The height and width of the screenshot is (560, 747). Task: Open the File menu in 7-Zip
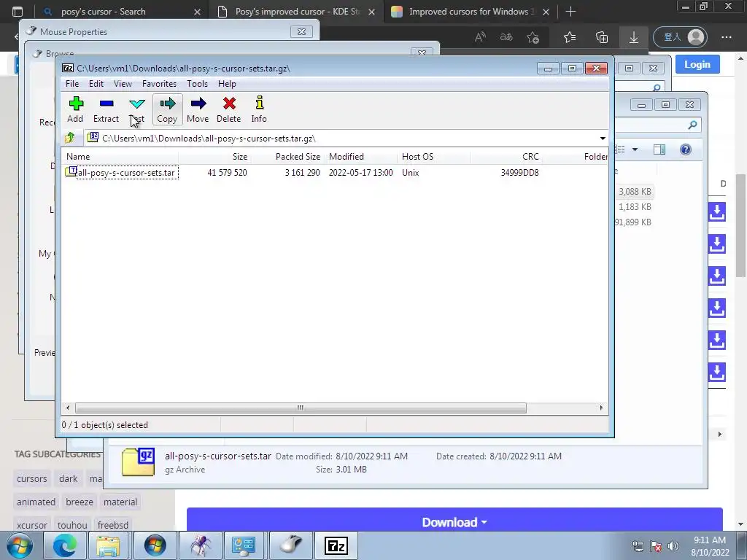[x=72, y=84]
